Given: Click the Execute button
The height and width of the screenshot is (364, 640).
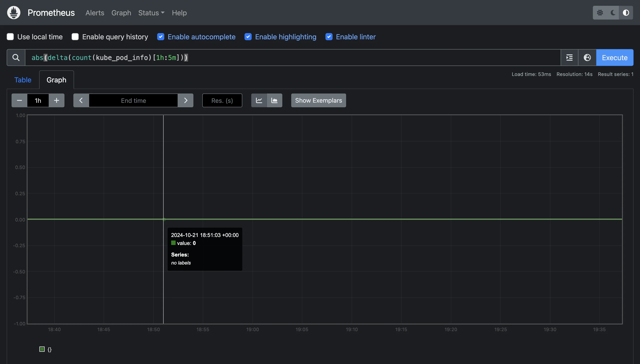Looking at the screenshot, I should [615, 58].
